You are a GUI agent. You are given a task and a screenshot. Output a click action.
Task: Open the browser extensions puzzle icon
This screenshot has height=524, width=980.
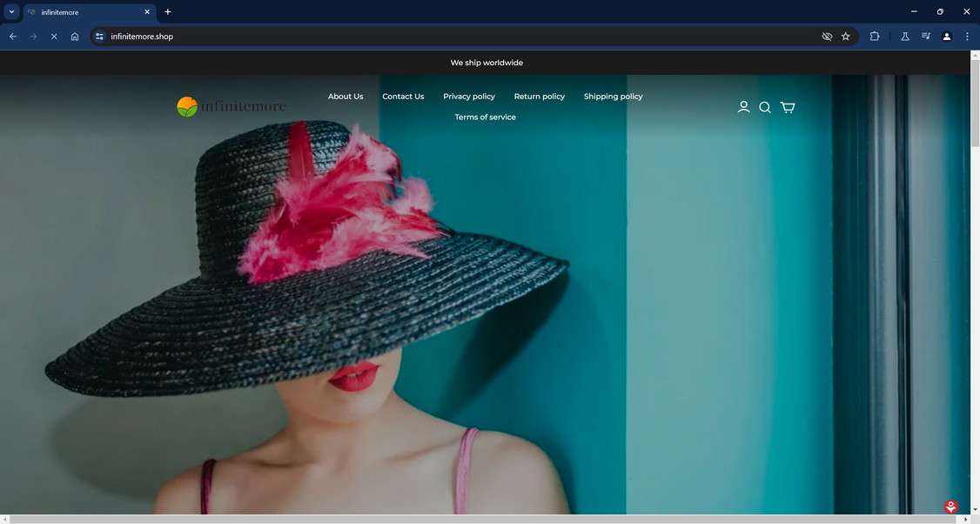point(875,37)
